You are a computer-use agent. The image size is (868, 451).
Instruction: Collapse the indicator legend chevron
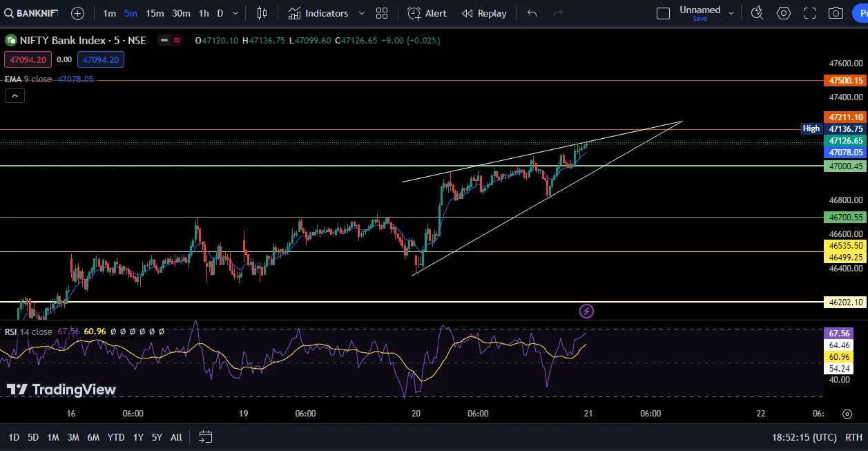pos(15,96)
